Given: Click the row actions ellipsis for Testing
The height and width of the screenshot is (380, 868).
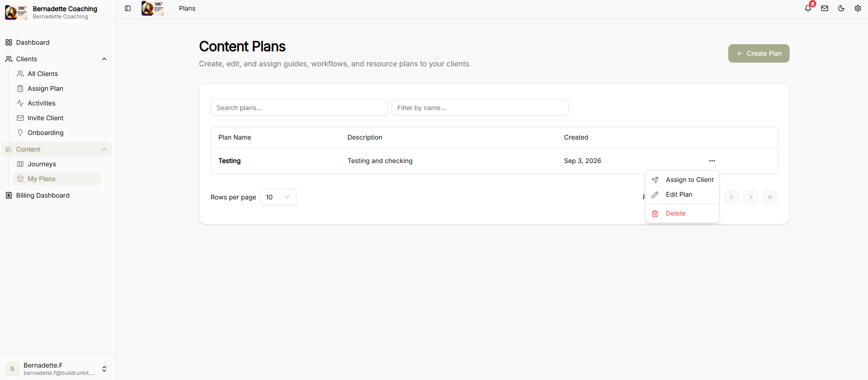Looking at the screenshot, I should pos(712,161).
